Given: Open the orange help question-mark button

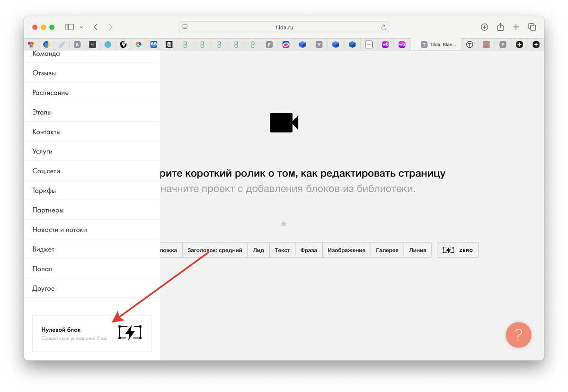Looking at the screenshot, I should pos(518,335).
